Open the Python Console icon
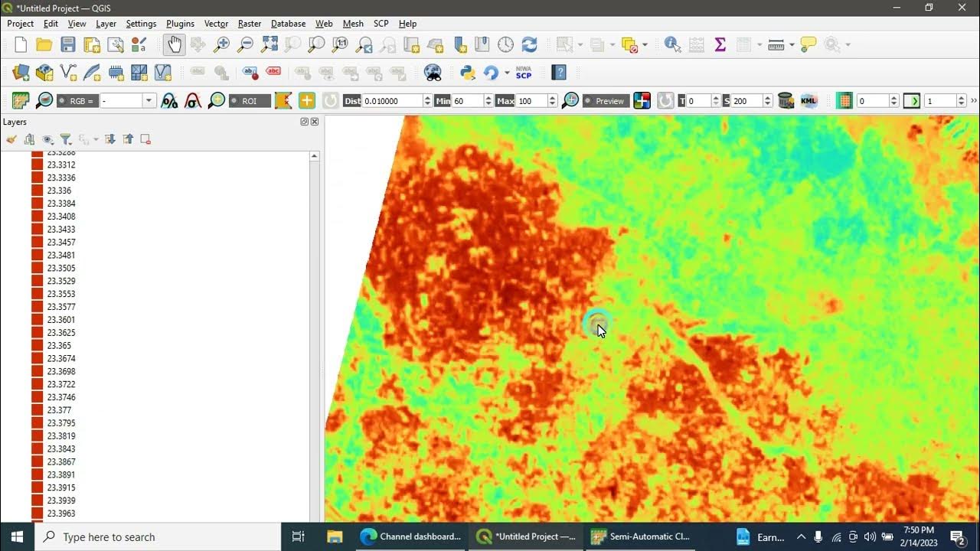The width and height of the screenshot is (980, 551). 467,73
